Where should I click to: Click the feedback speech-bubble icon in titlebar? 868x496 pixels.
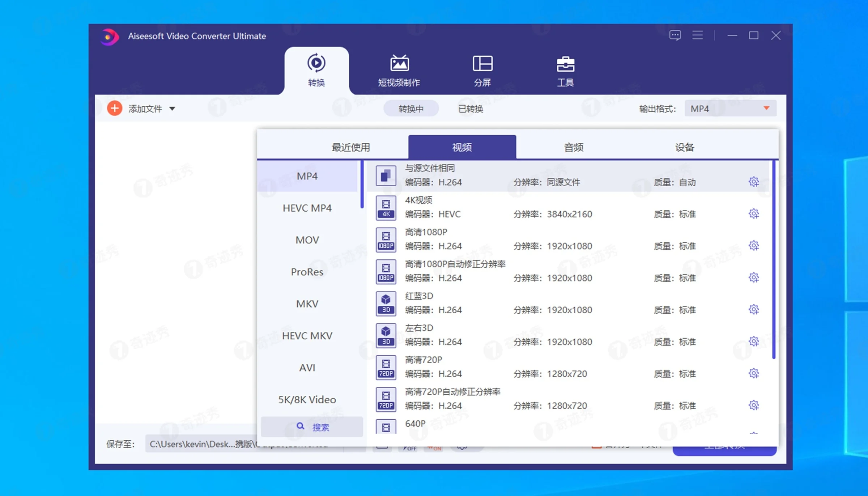675,35
